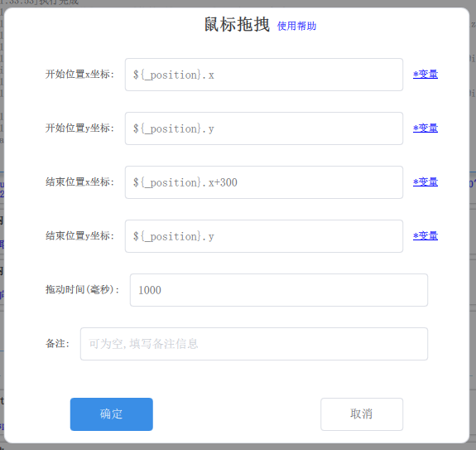Screen dimensions: 476x450
Task: Confirm with the blue 确定 button
Action: (112, 414)
